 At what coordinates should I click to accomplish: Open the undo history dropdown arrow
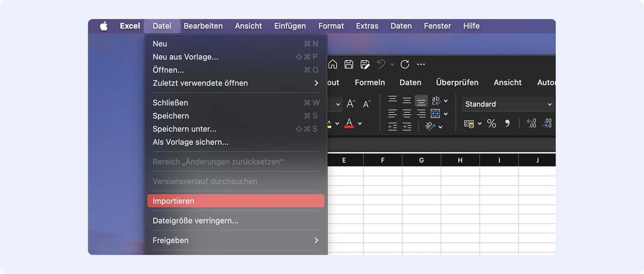tap(392, 65)
